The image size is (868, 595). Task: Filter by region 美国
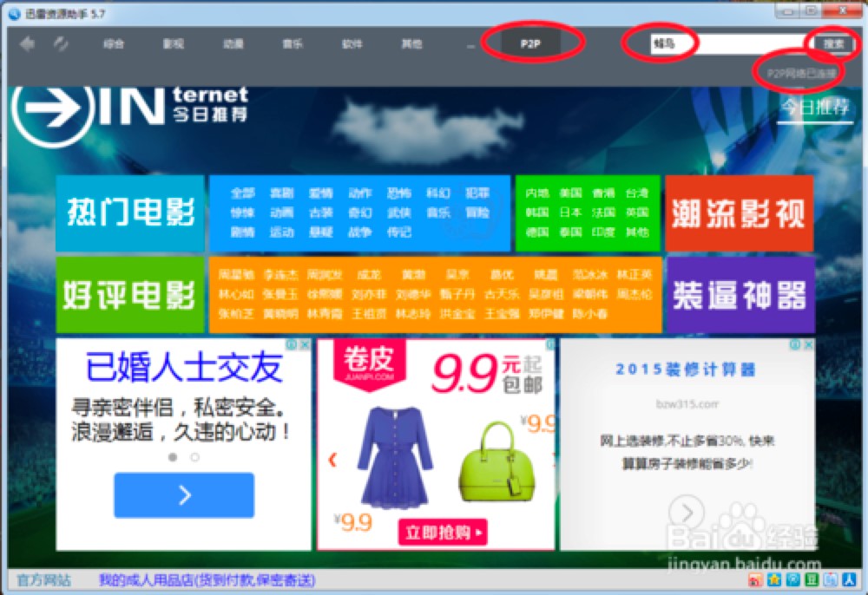pos(570,193)
